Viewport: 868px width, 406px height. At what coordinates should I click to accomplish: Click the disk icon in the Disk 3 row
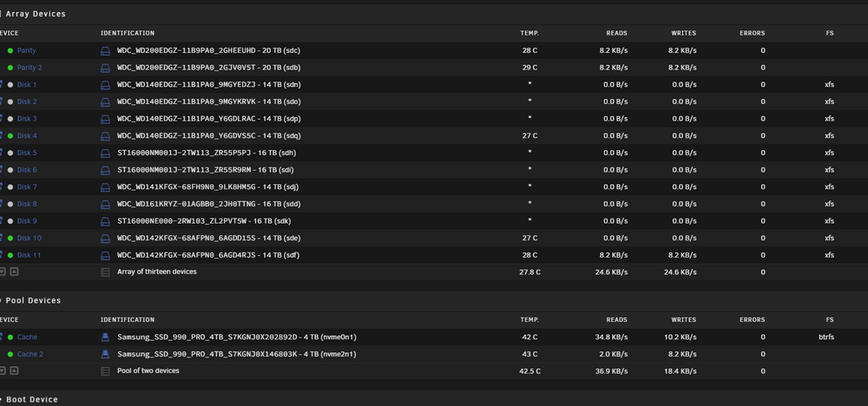point(105,119)
